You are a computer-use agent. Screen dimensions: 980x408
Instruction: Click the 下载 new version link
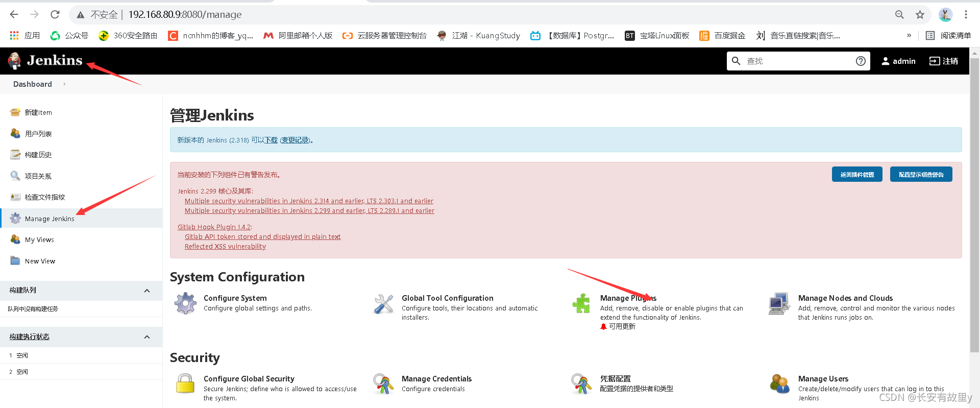pos(271,140)
